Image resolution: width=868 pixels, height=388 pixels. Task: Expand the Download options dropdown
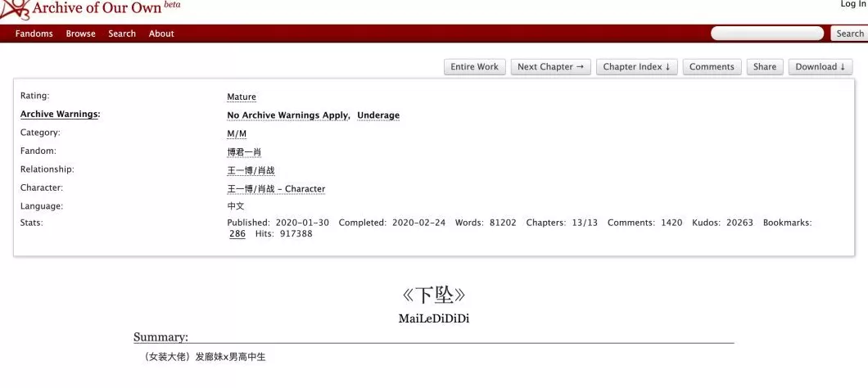point(821,67)
